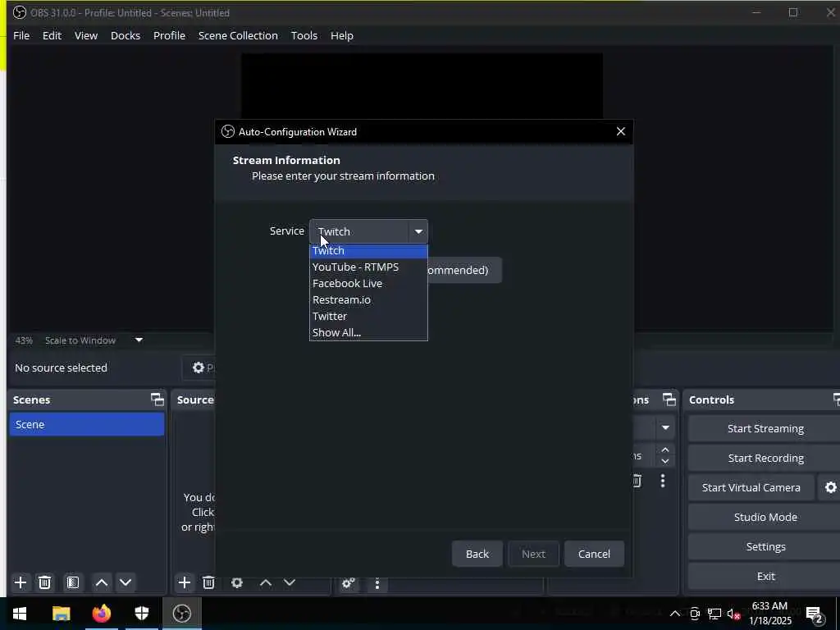Open notification center icon
840x630 pixels.
pos(815,614)
